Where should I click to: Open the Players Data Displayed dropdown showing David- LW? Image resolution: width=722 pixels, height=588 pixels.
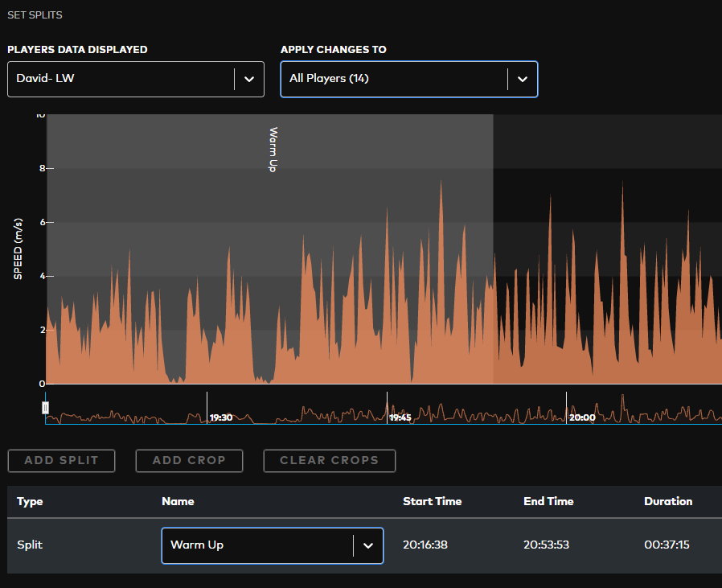click(136, 80)
